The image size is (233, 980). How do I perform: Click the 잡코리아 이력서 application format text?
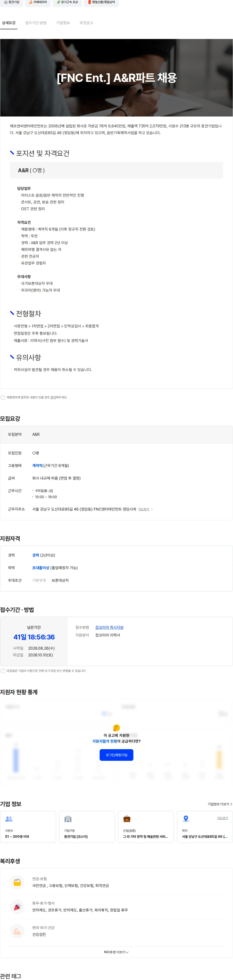coord(108,635)
